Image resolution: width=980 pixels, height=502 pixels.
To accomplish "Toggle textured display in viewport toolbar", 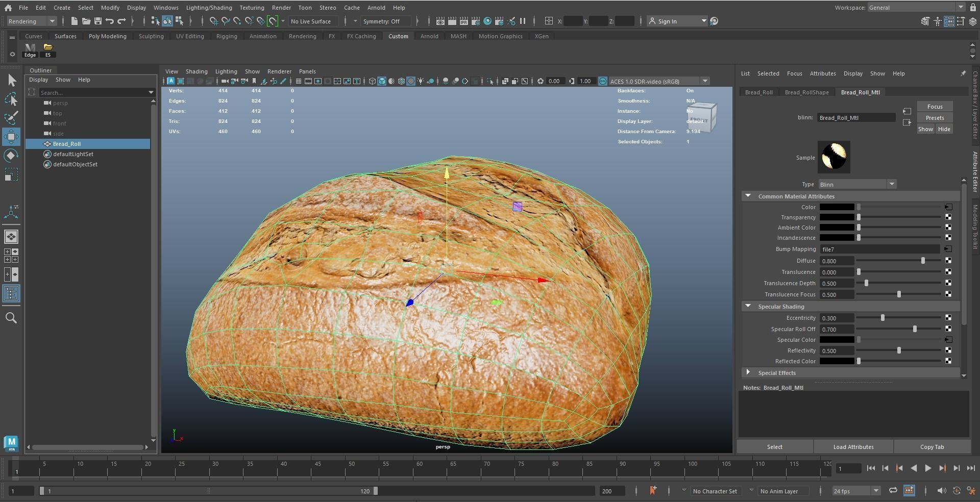I will [411, 81].
